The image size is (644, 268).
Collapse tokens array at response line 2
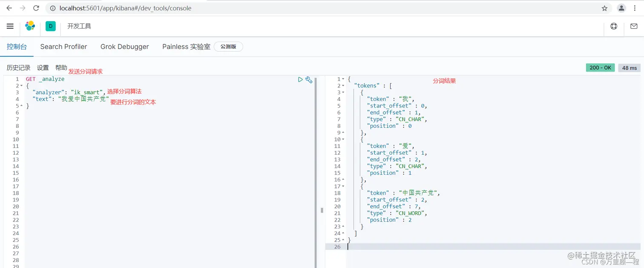click(x=343, y=86)
